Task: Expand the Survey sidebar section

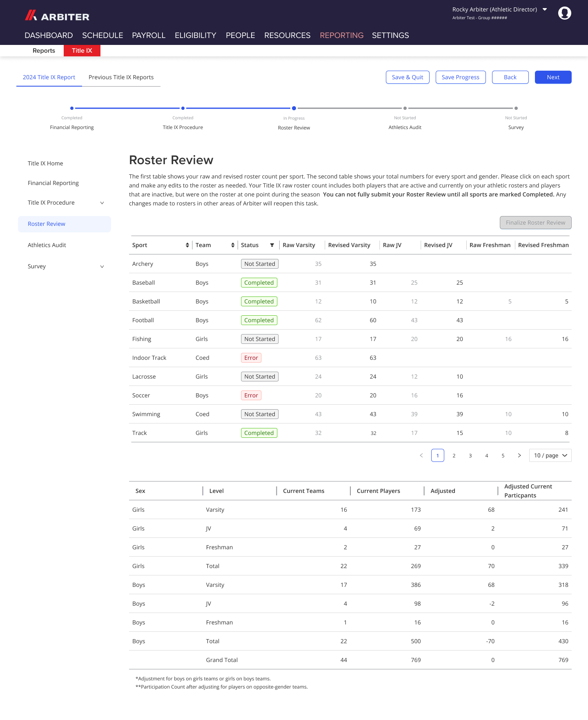Action: click(102, 267)
